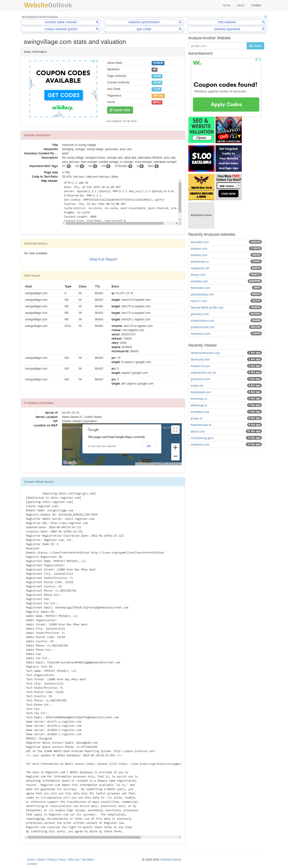This screenshot has width=288, height=868.
Task: Arrow right on Whois record horizontal scrollbar
Action: click(x=180, y=837)
